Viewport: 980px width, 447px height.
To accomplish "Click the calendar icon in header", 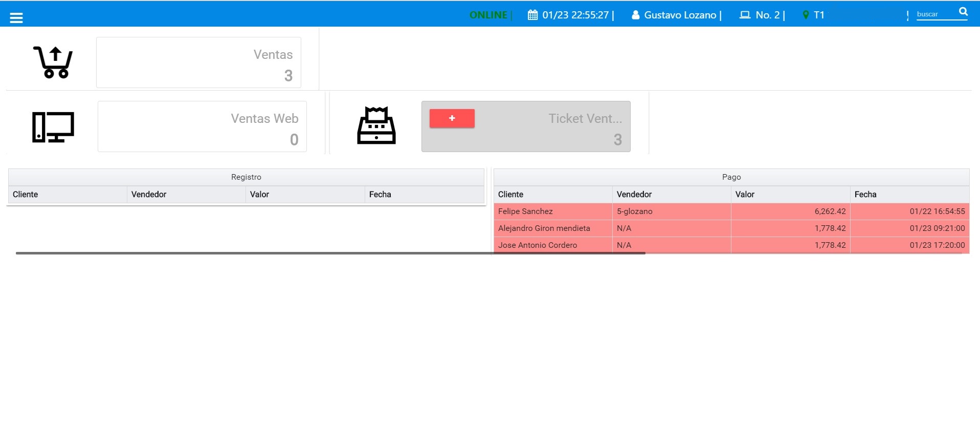I will [x=532, y=15].
